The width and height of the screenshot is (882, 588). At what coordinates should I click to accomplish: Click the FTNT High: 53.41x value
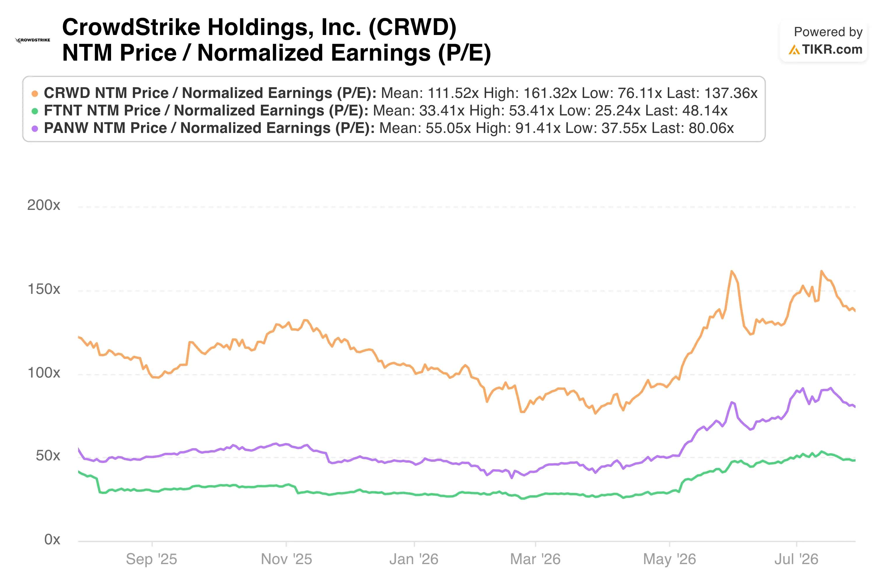tap(512, 110)
